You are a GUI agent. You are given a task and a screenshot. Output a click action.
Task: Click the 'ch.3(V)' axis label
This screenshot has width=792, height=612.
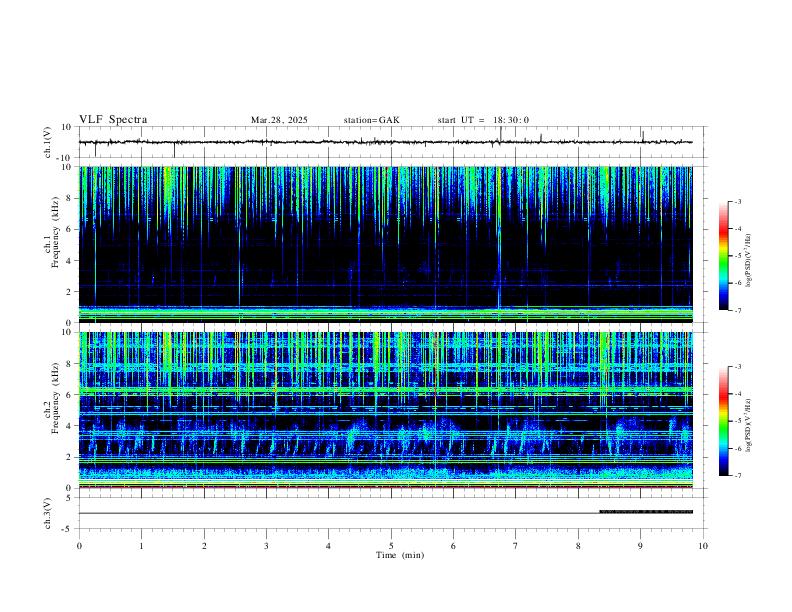tap(48, 513)
